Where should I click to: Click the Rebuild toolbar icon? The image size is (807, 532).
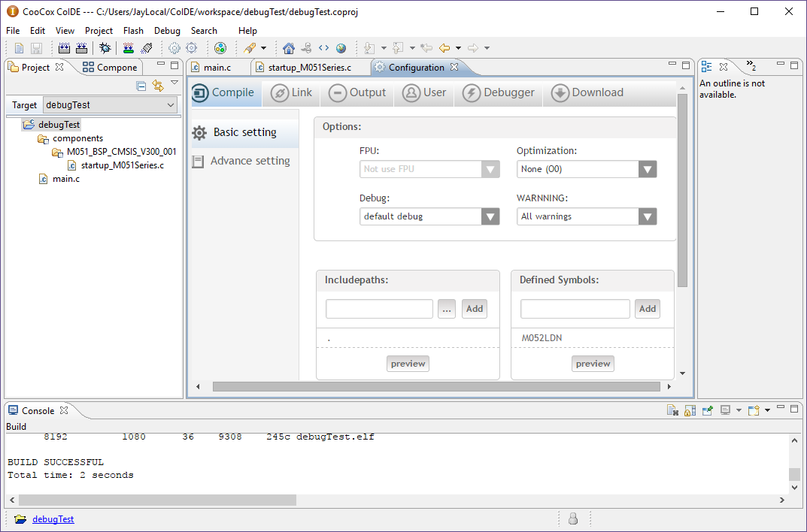point(82,48)
